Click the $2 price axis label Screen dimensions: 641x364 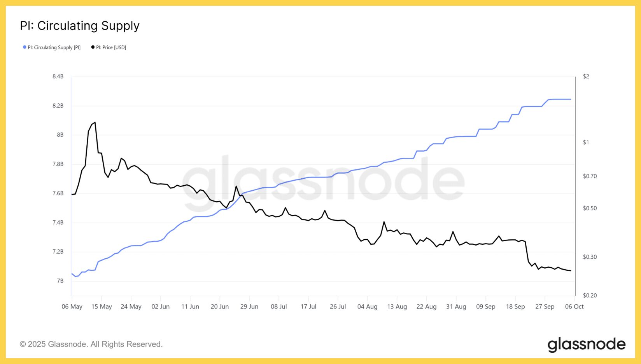click(x=586, y=77)
